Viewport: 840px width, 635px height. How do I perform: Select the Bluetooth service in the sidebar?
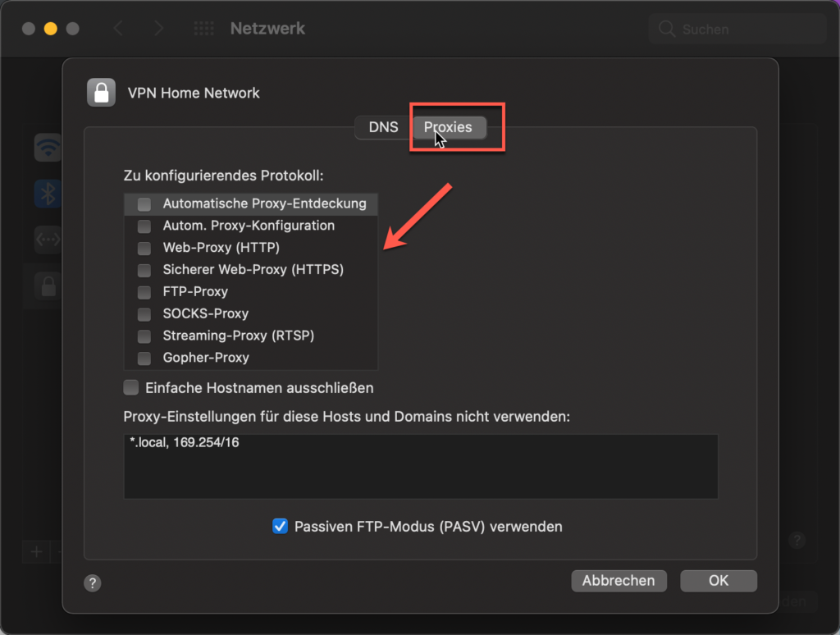[x=47, y=194]
